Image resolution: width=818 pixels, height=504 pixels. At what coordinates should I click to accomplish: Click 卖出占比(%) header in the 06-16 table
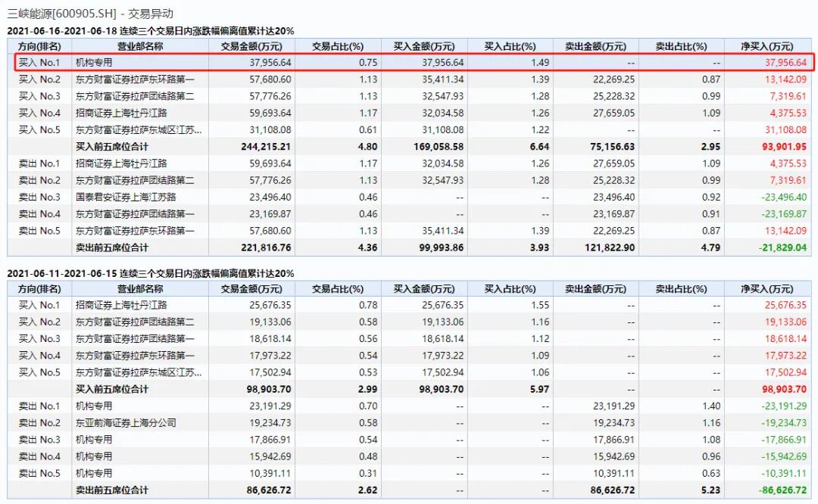(x=682, y=46)
